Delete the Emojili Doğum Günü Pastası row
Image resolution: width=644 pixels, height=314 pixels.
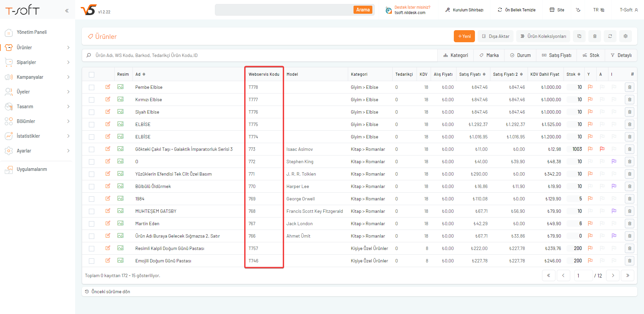click(630, 261)
